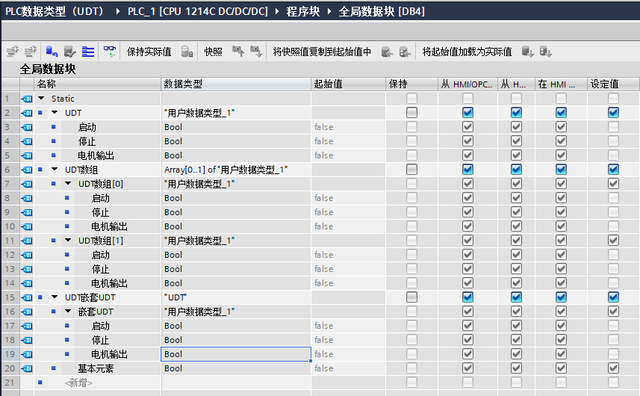This screenshot has height=396, width=640.
Task: Uncheck 设定值 checkbox for UDT数组 row
Action: [x=613, y=169]
